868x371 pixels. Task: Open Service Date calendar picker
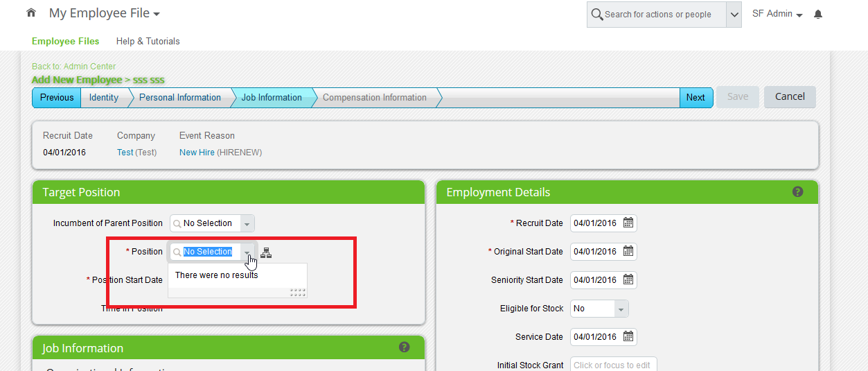(628, 337)
